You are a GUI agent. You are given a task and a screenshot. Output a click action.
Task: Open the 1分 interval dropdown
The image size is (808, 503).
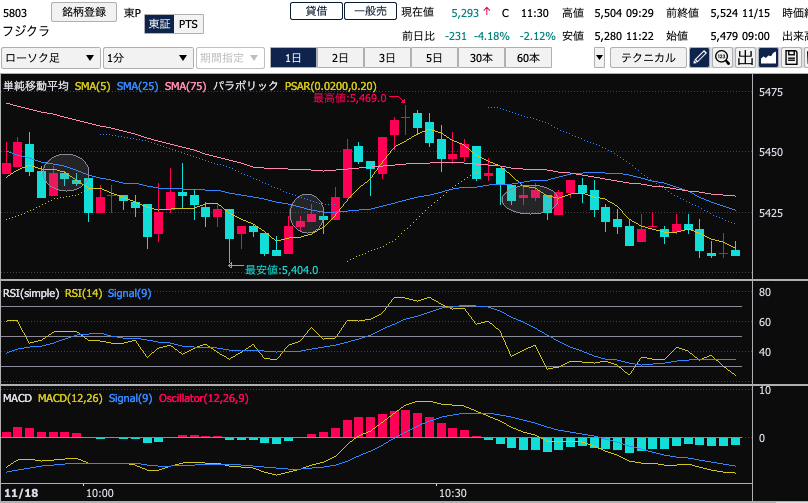click(x=148, y=58)
